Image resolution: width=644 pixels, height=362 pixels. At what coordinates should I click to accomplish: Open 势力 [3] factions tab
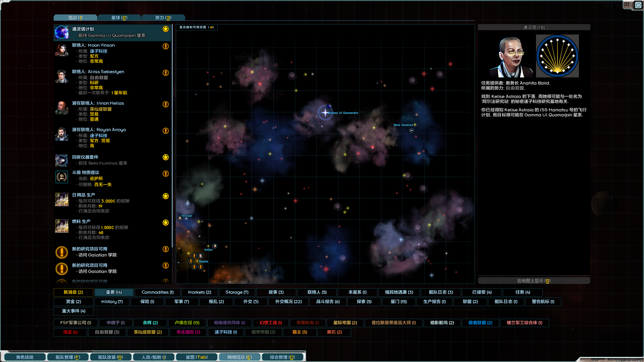[163, 18]
